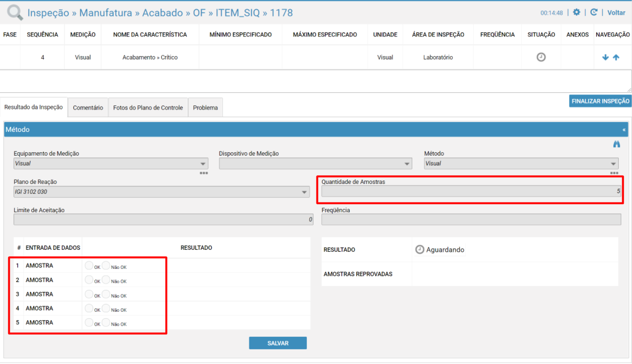The image size is (632, 364).
Task: Mark sample 3 as Não OK
Action: click(106, 294)
